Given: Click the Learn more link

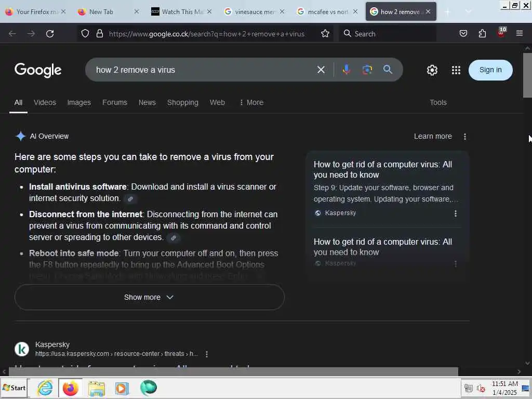Looking at the screenshot, I should pyautogui.click(x=433, y=137).
